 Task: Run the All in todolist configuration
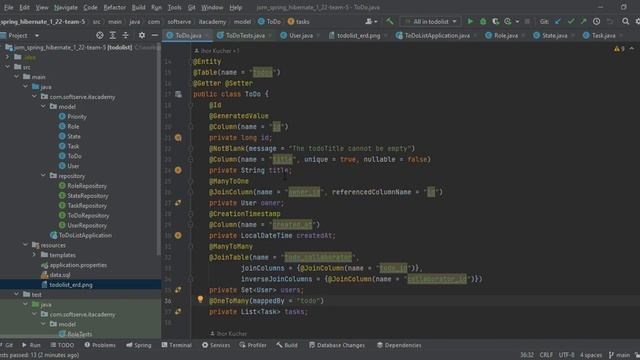coord(470,22)
